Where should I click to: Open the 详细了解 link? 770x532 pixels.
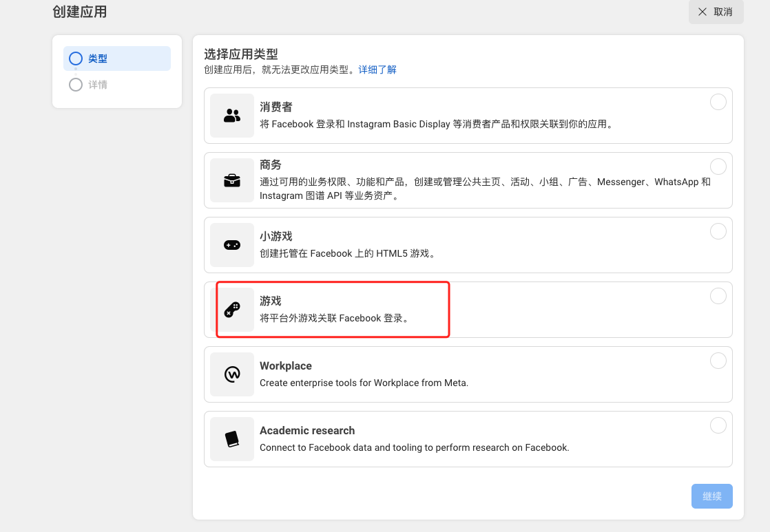coord(377,70)
